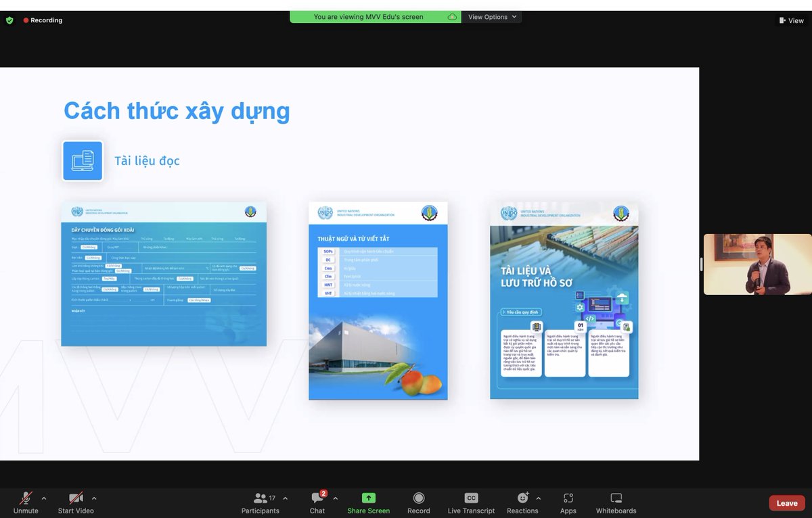Select the 'Tài liệu và lưu trữ hồ sơ' document

(x=564, y=300)
